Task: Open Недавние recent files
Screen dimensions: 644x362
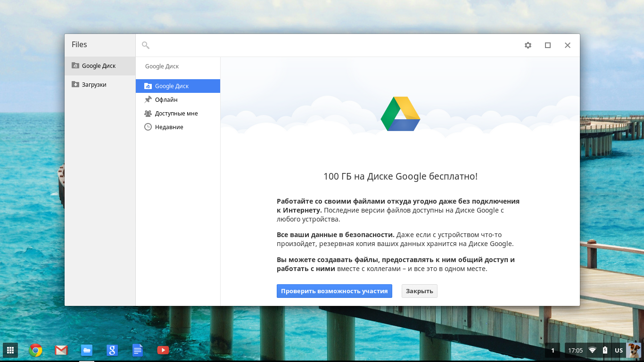Action: (178, 127)
